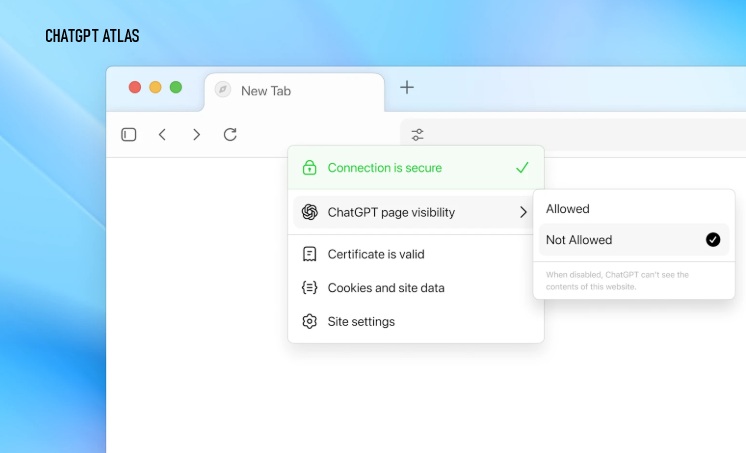The height and width of the screenshot is (453, 746).
Task: Open Connection is secure details
Action: point(416,167)
